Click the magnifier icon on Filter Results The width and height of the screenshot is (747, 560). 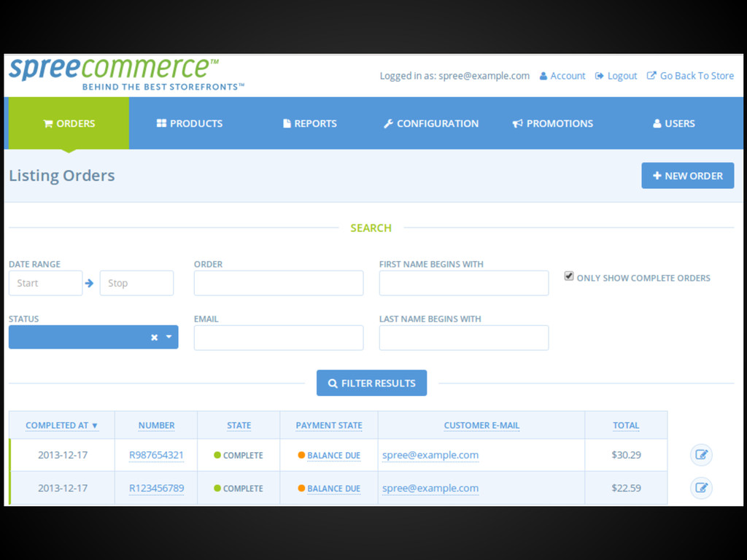point(333,384)
